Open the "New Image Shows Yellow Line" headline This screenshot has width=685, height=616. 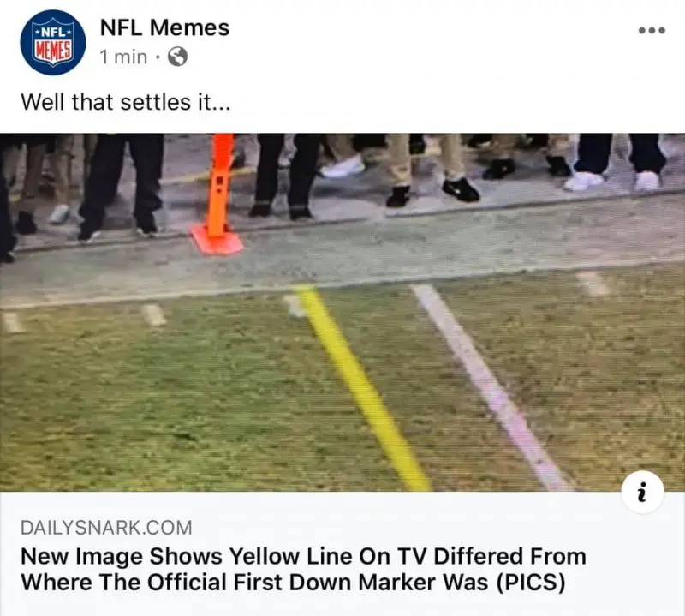click(x=303, y=569)
